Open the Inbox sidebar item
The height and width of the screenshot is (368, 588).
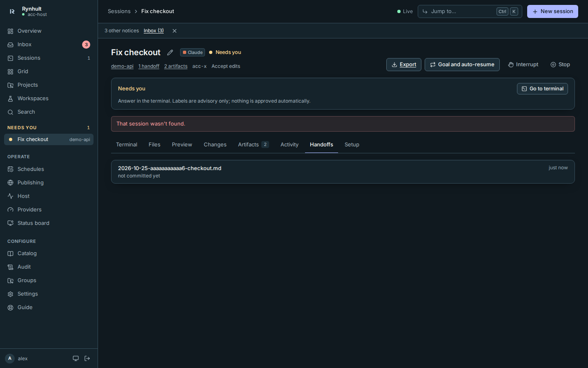coord(49,45)
